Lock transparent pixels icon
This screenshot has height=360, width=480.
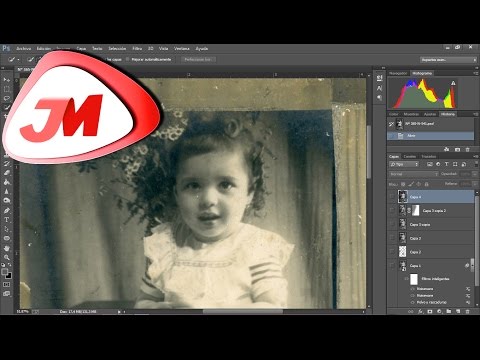point(403,184)
